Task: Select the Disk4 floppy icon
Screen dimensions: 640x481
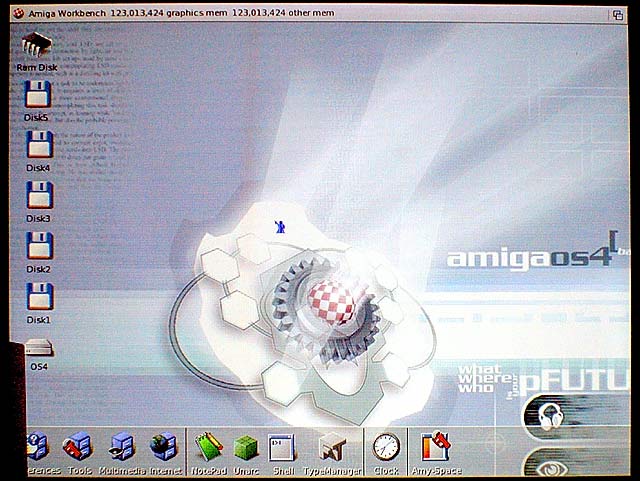Action: (x=39, y=144)
